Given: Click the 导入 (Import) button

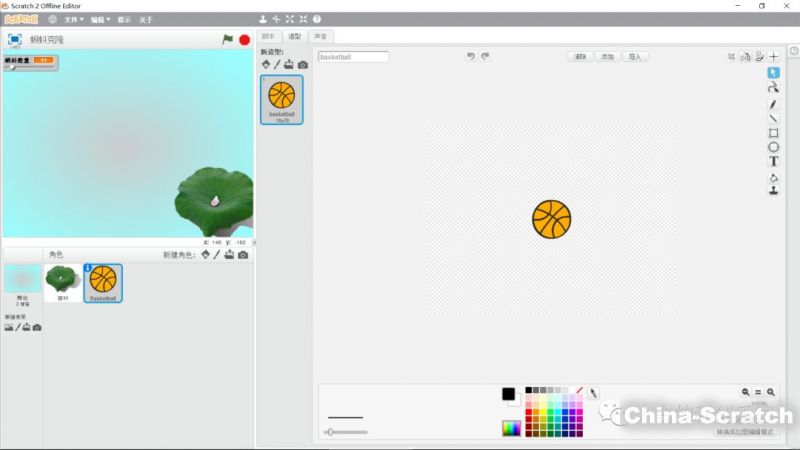Looking at the screenshot, I should tap(635, 57).
